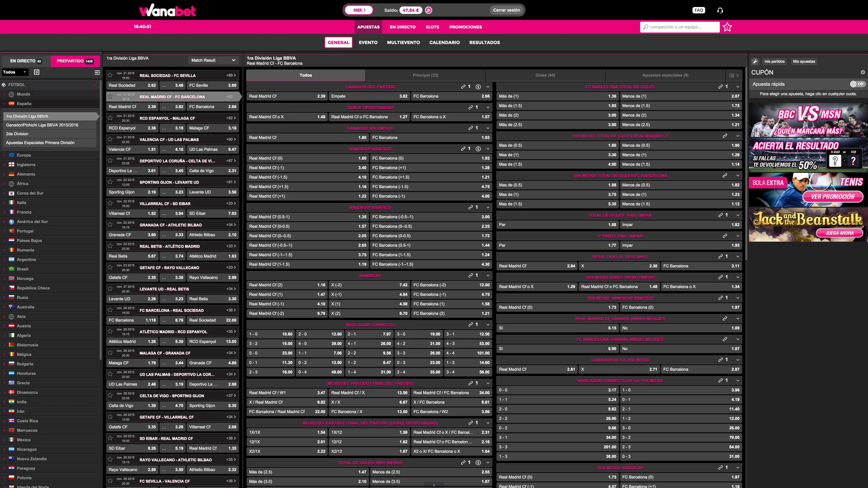Image resolution: width=868 pixels, height=488 pixels.
Task: Open the CALENDARIO menu item
Action: pyautogui.click(x=444, y=42)
